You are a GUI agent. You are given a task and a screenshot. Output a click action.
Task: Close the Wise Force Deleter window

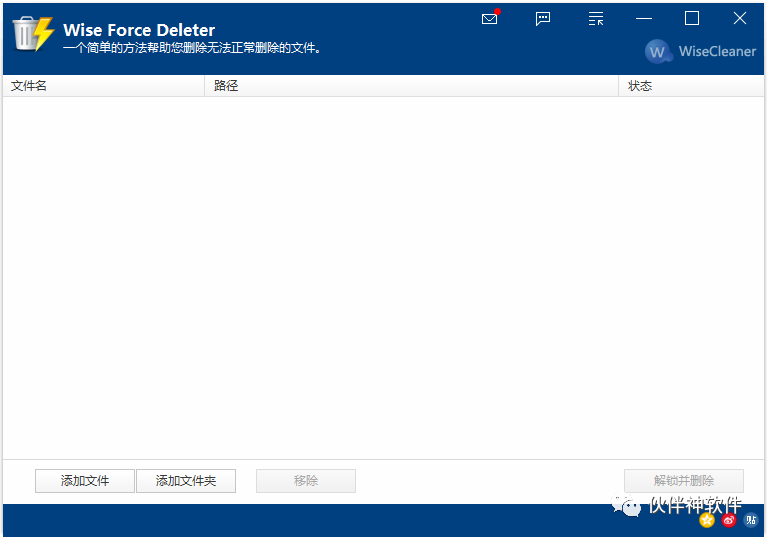[x=740, y=19]
